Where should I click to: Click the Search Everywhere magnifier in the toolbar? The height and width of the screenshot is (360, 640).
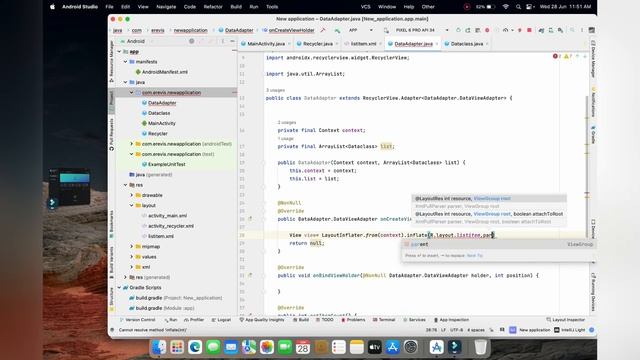[572, 30]
